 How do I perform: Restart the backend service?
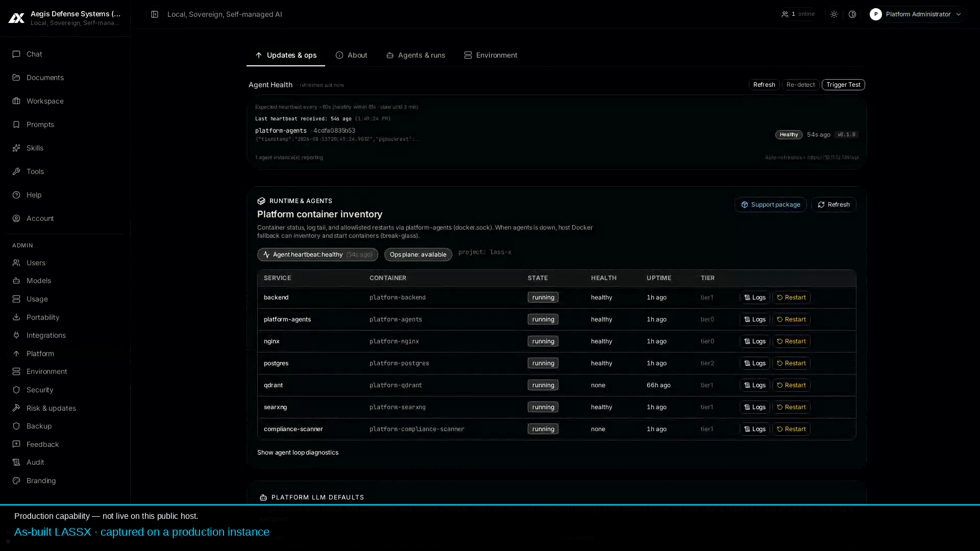point(791,297)
